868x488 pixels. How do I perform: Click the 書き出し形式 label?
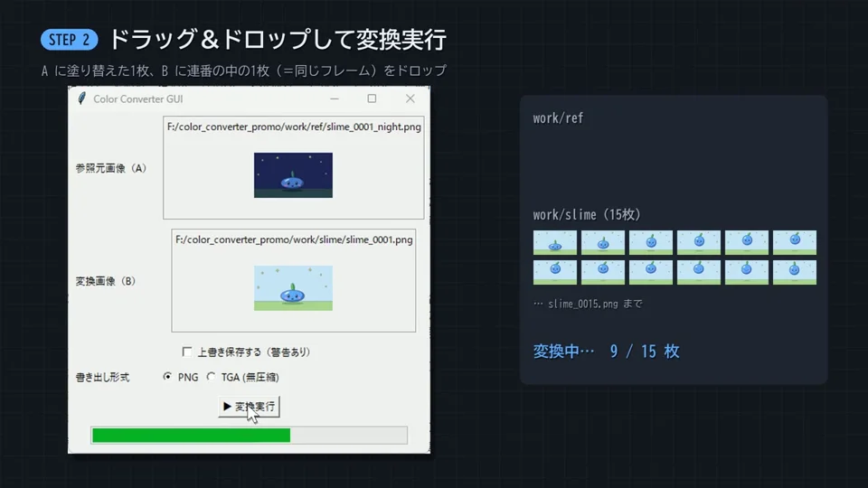point(102,378)
